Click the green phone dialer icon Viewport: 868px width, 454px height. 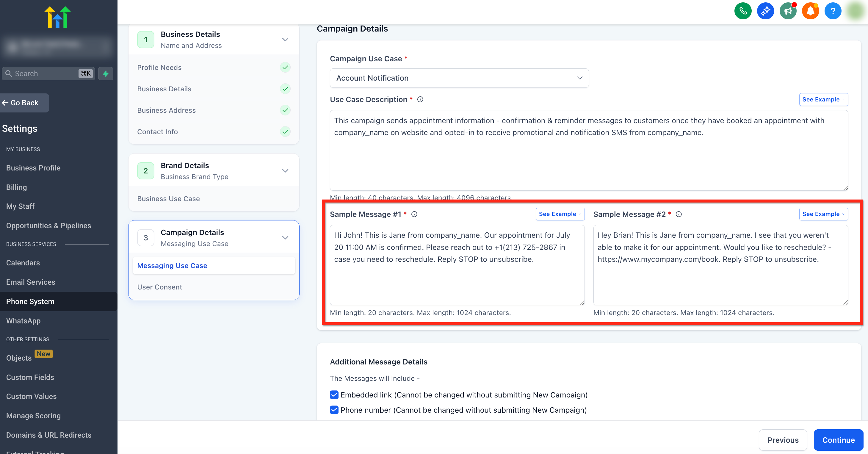pos(743,11)
